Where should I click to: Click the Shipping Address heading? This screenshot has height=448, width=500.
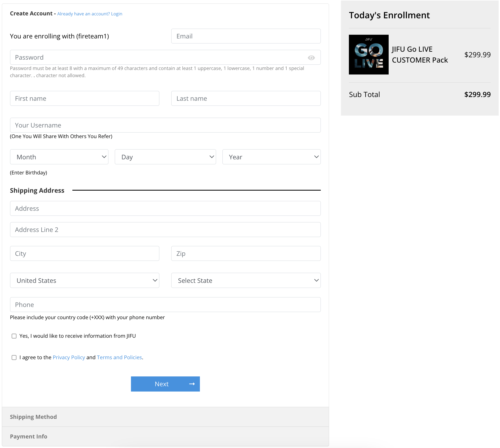(37, 190)
